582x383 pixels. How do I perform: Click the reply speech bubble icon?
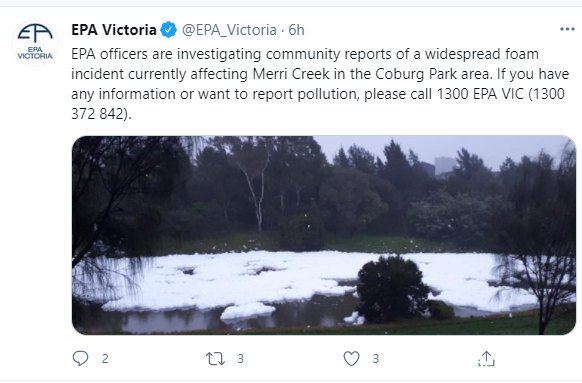tap(80, 359)
